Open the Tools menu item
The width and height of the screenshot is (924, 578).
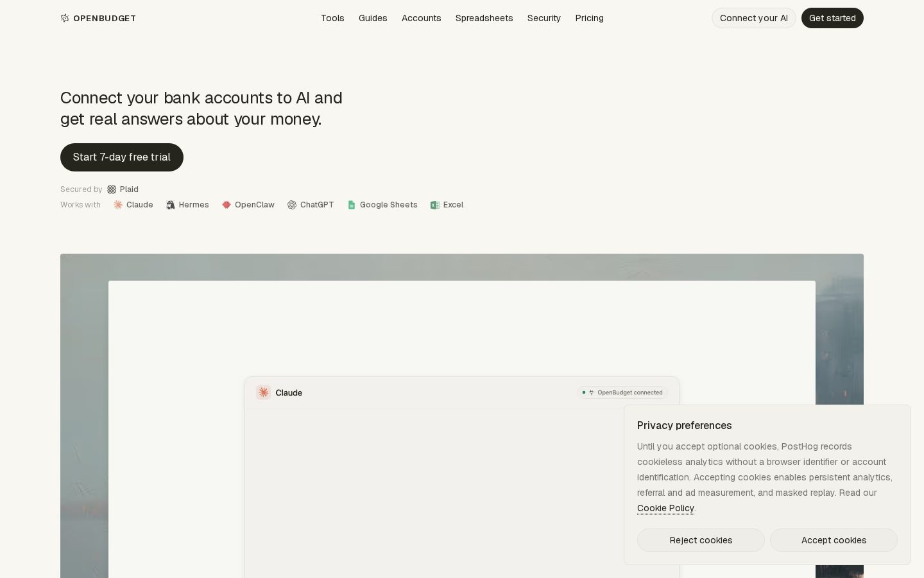332,18
